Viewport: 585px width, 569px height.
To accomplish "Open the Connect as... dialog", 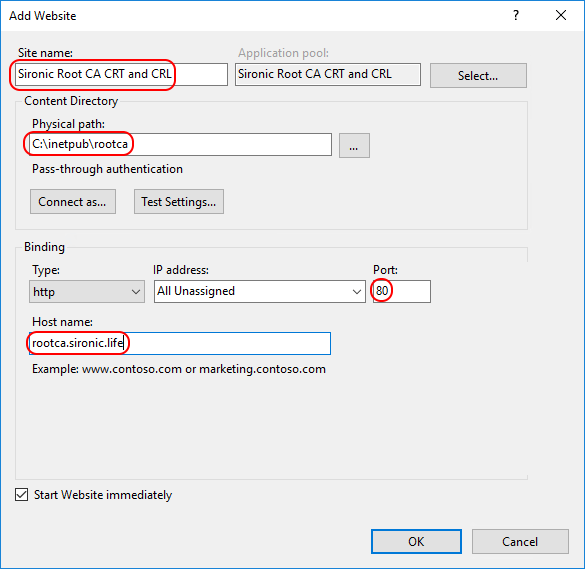I will pos(73,201).
